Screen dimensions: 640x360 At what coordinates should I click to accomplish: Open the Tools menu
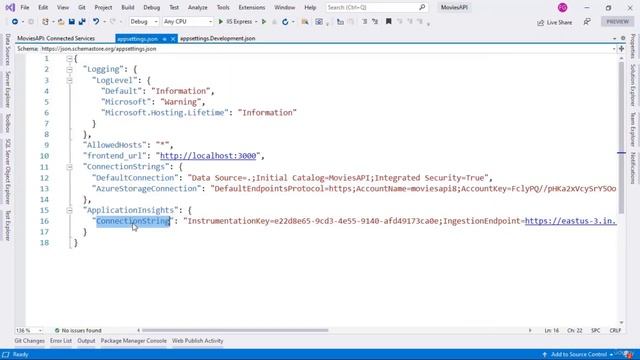(223, 7)
